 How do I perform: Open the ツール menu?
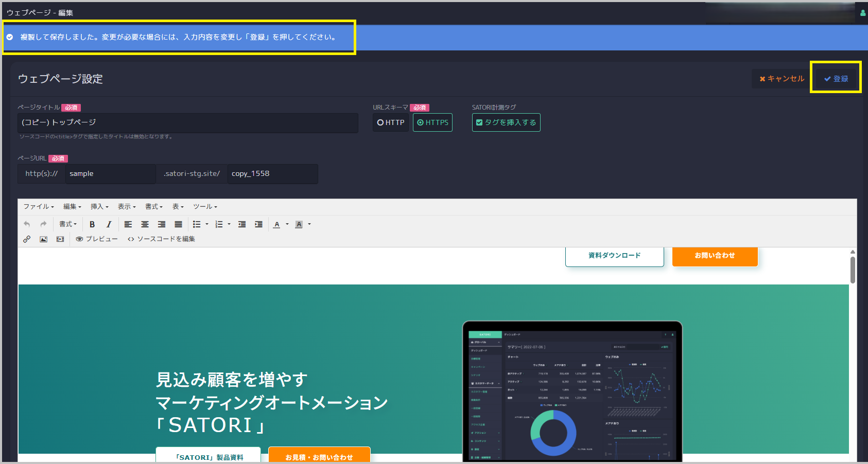click(205, 207)
